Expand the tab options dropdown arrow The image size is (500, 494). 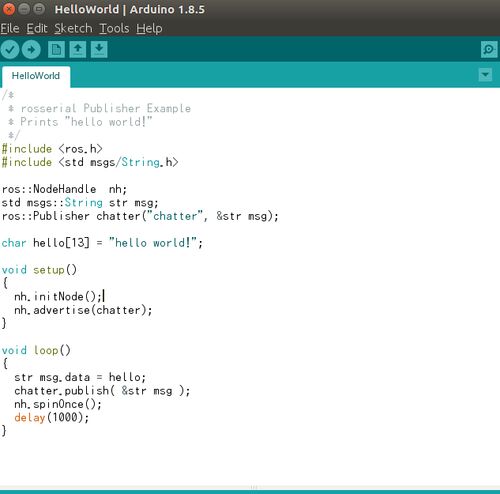tap(485, 75)
